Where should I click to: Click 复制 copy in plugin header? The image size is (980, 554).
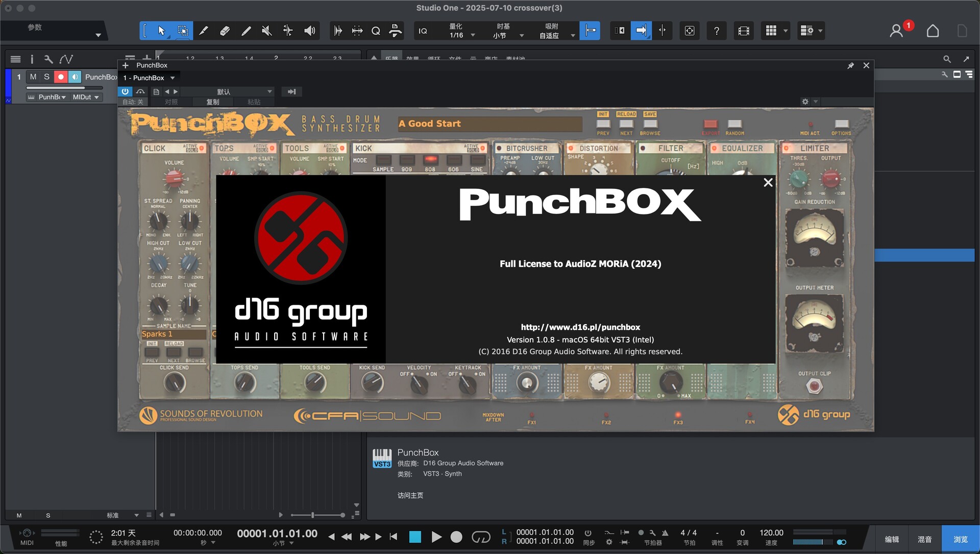click(x=213, y=102)
